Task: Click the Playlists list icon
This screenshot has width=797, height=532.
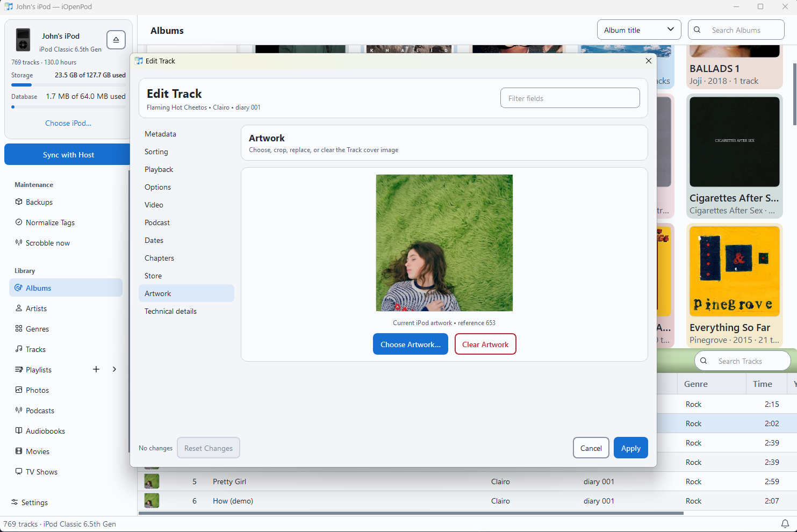Action: pyautogui.click(x=19, y=370)
